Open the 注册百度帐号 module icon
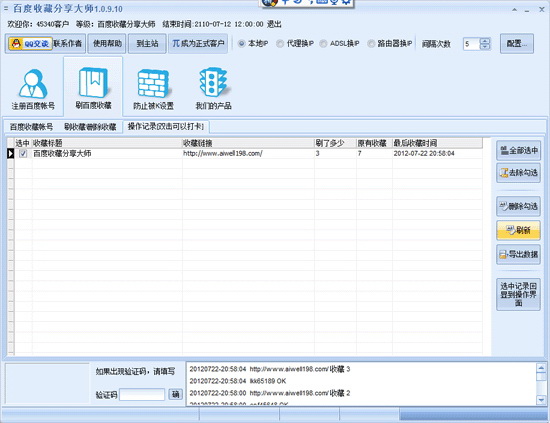The height and width of the screenshot is (423, 550). tap(33, 89)
